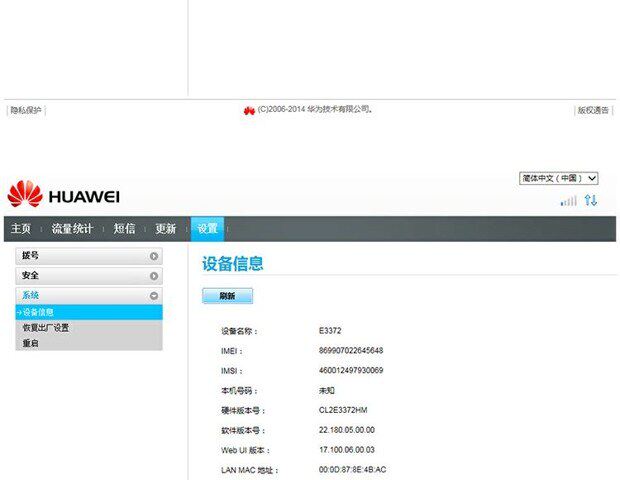The height and width of the screenshot is (480, 620).
Task: Click the data transfer arrows icon
Action: (591, 200)
